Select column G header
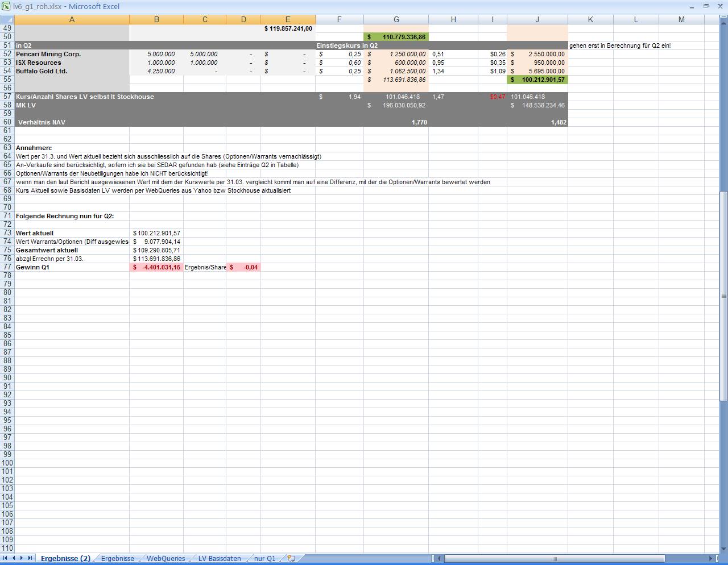728x565 pixels. pyautogui.click(x=396, y=19)
